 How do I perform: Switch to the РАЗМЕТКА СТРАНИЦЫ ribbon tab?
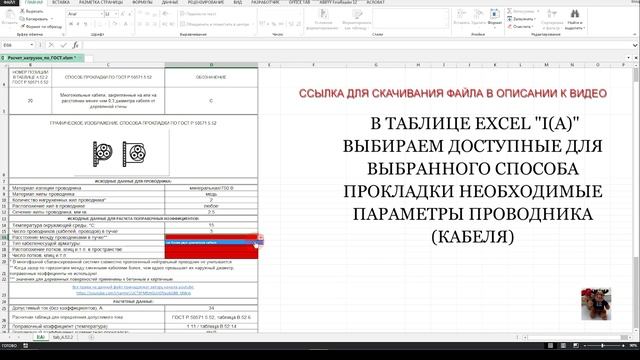pos(101,2)
